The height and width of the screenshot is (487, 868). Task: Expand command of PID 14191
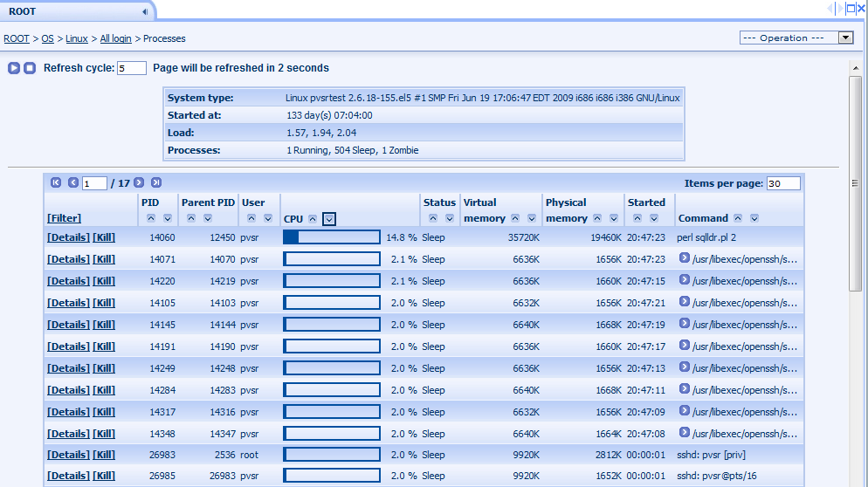point(685,346)
